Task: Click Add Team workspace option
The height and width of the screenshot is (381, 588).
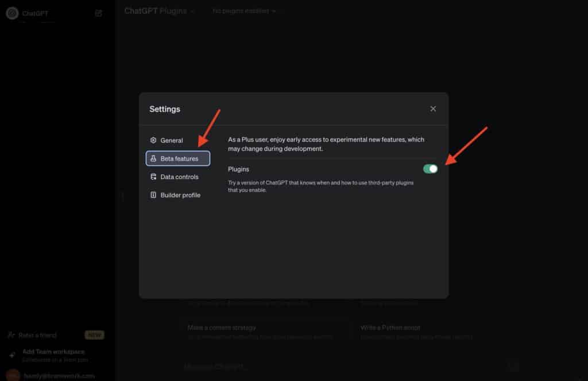Action: (55, 356)
